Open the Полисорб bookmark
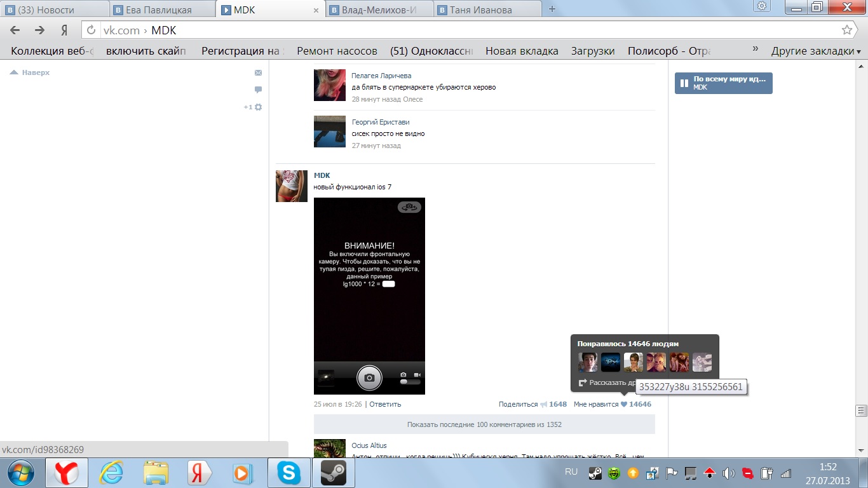Screen dimensions: 868x488 [668, 51]
